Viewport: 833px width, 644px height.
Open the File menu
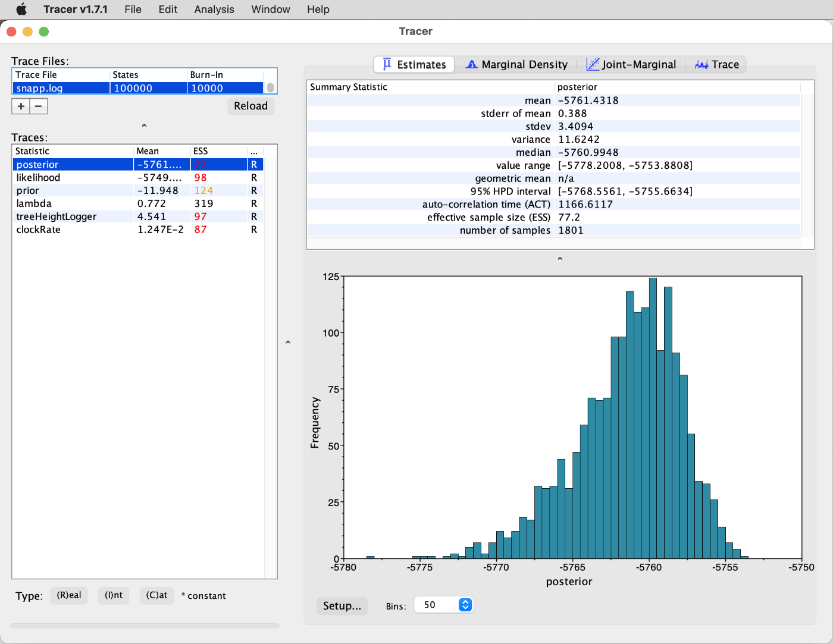(x=133, y=10)
